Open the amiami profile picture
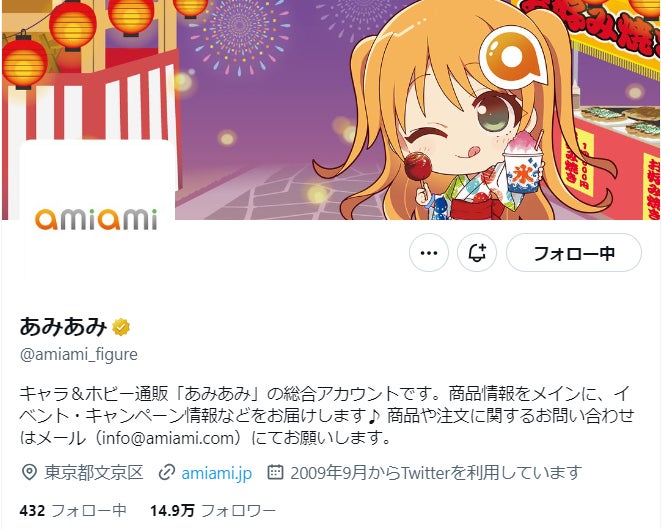Viewport: 661px width, 529px height. (x=97, y=215)
